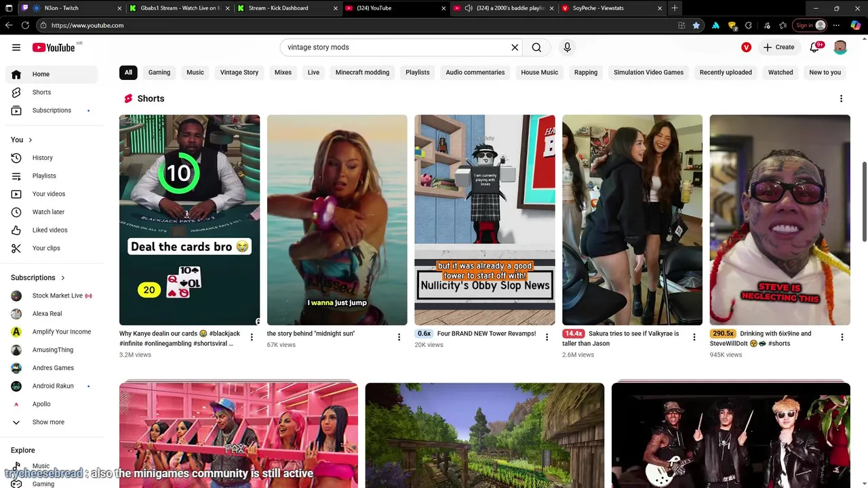Click the red V Viewstats extension icon
The height and width of the screenshot is (488, 868).
746,47
